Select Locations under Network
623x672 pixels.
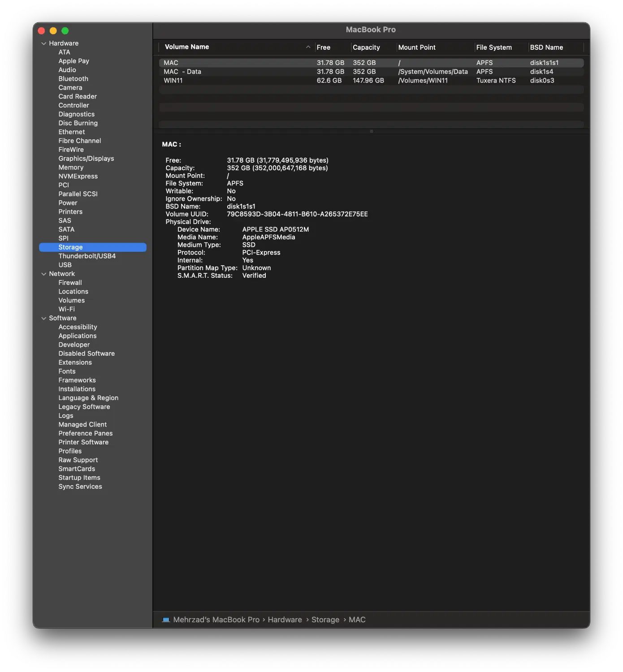point(73,292)
